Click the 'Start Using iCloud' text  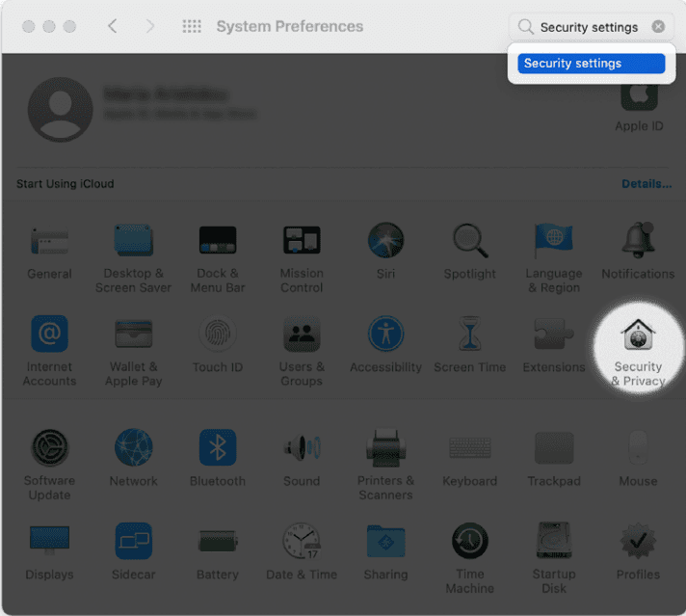click(x=66, y=184)
